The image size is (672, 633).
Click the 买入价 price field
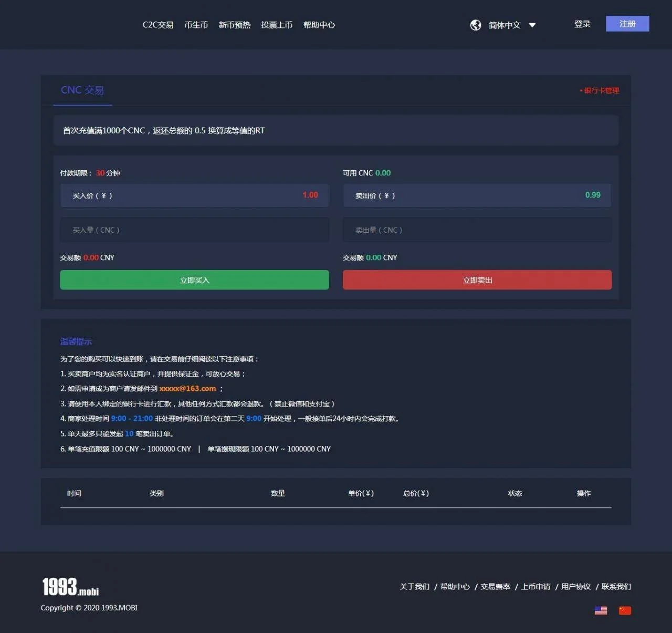pos(194,195)
